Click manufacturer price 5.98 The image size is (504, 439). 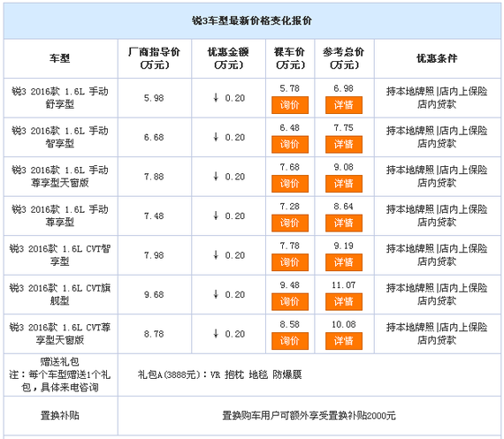tap(154, 98)
